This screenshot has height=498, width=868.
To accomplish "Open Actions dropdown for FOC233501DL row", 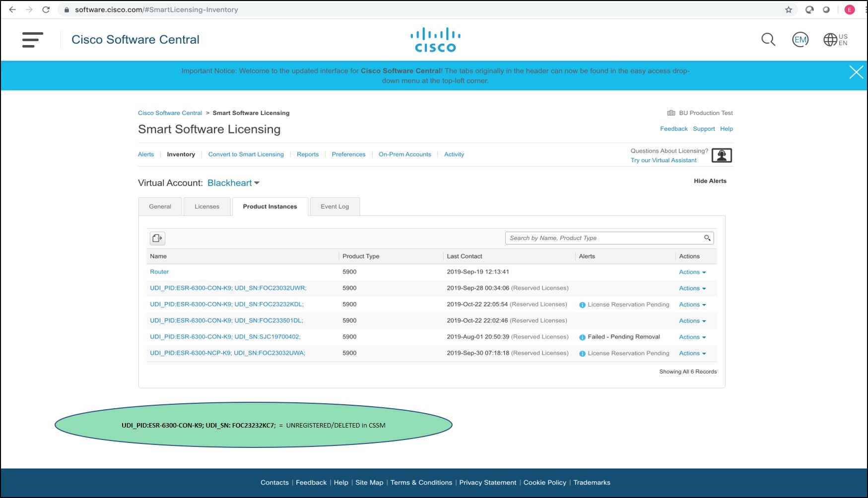I will tap(692, 321).
